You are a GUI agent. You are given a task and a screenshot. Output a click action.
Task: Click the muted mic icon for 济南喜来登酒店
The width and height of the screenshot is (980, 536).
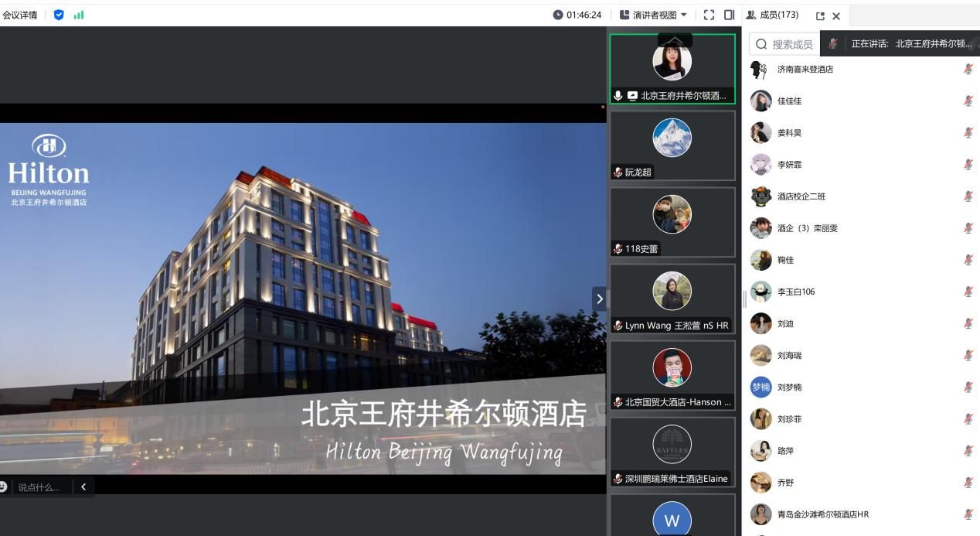[968, 69]
